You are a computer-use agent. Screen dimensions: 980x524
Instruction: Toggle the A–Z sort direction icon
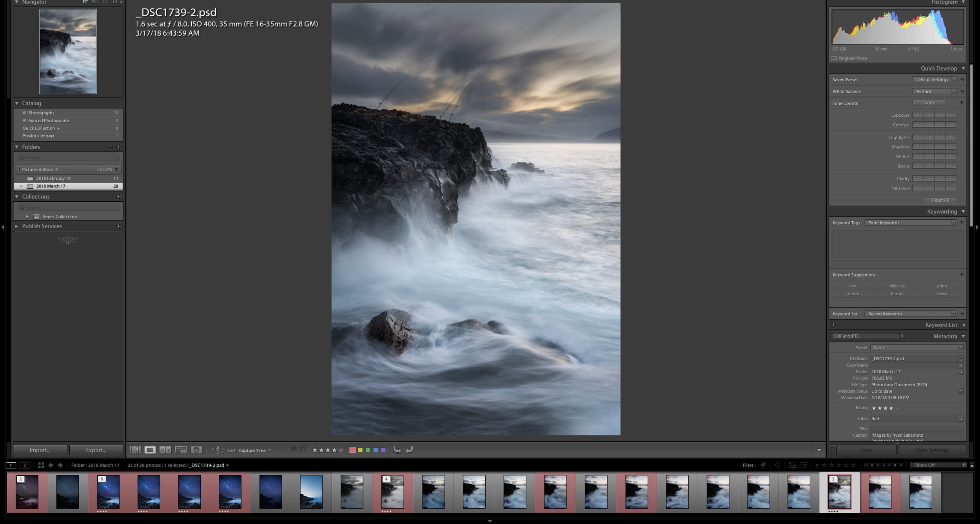(x=218, y=450)
